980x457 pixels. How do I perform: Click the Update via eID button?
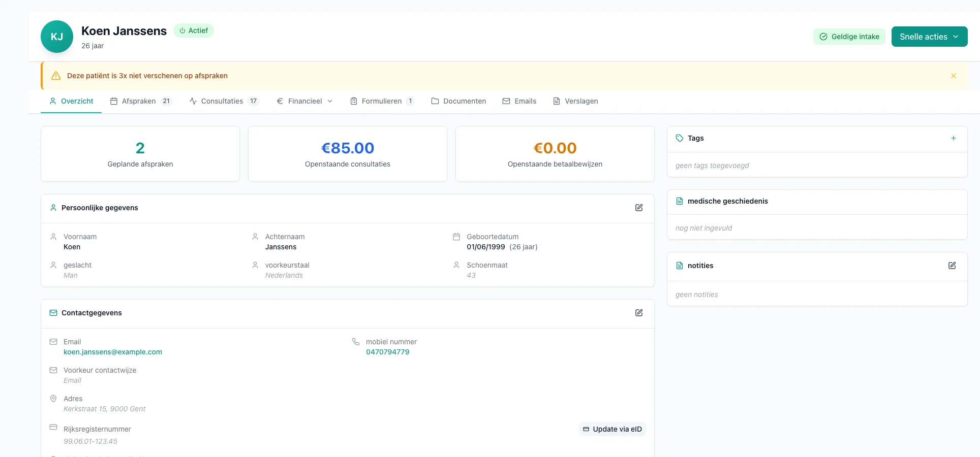click(612, 429)
